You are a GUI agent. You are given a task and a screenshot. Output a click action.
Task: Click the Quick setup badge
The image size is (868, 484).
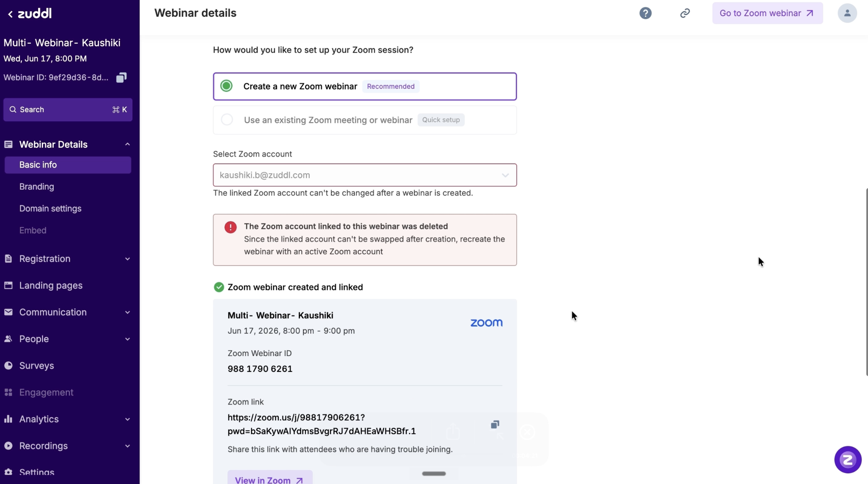click(x=441, y=120)
